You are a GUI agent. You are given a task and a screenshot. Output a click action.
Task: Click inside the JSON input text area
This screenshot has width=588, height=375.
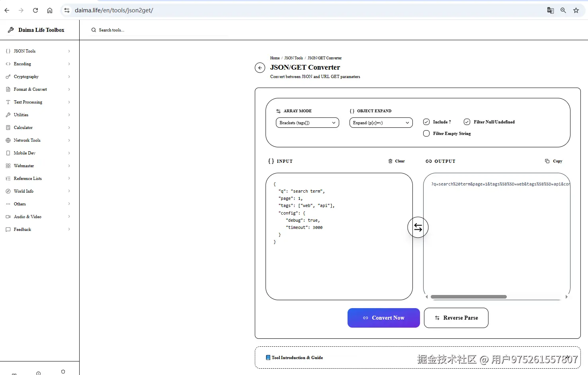pos(339,236)
